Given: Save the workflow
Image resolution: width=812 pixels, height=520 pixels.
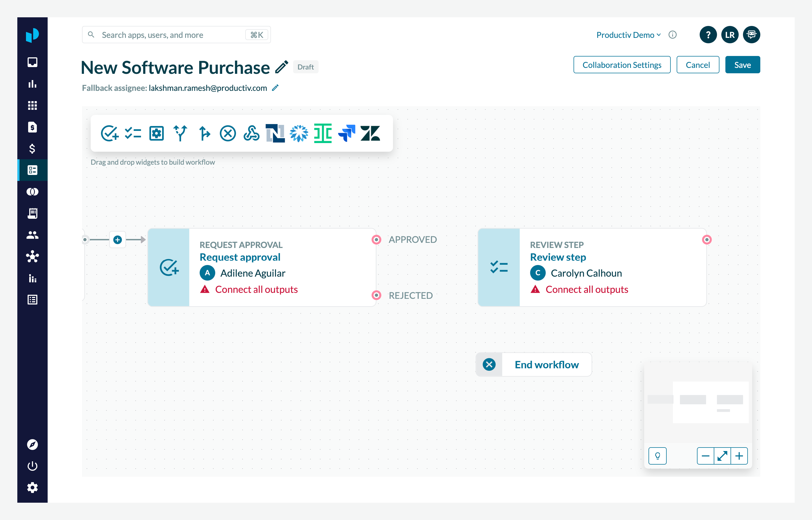Looking at the screenshot, I should pos(742,65).
